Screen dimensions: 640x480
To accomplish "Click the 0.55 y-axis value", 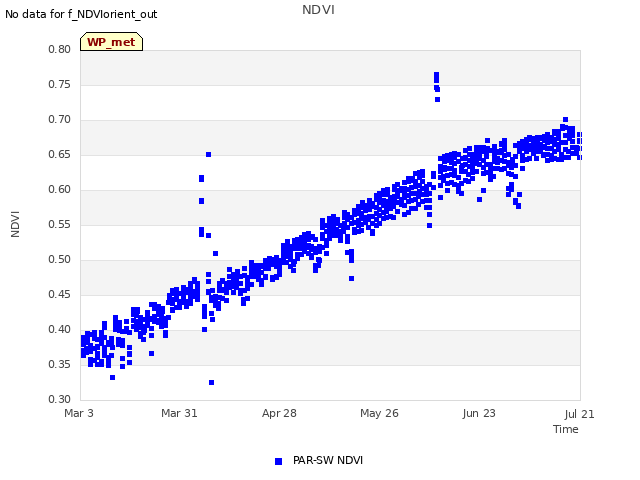I will [60, 224].
